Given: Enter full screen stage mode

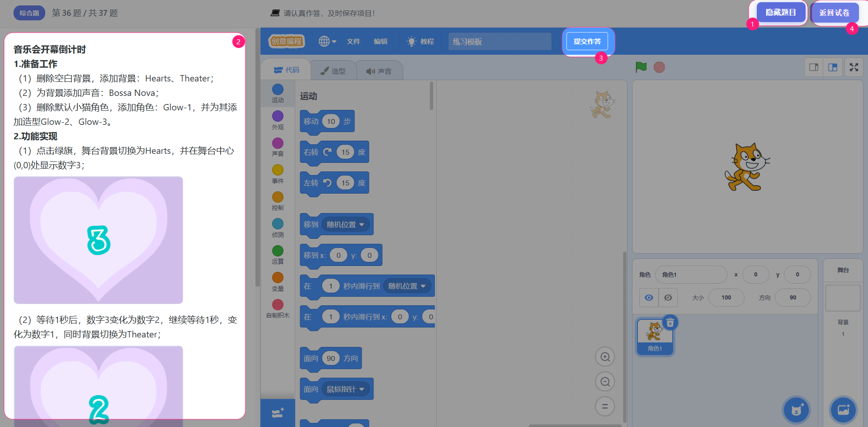Looking at the screenshot, I should click(x=854, y=67).
